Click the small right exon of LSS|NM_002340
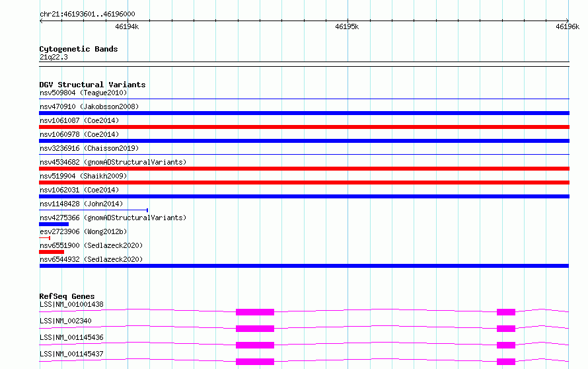Viewport: 588px width, 369px height. tap(506, 329)
